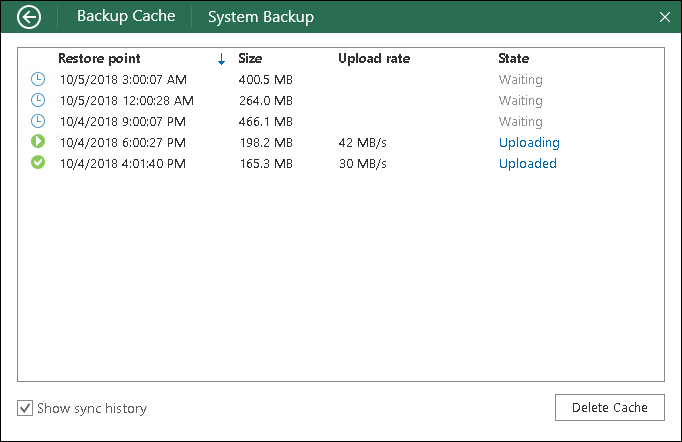Click the 400.5 MB size value
Screen dimensions: 682x442
[x=266, y=80]
